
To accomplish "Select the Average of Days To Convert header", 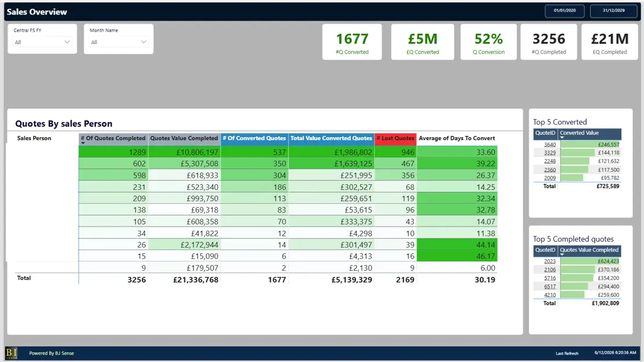I will coord(456,138).
